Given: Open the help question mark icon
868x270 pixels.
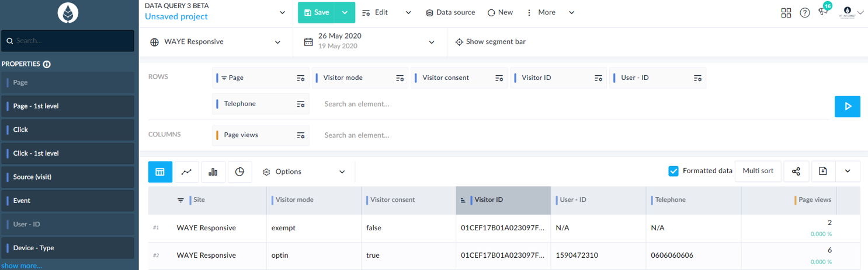Looking at the screenshot, I should click(x=805, y=13).
